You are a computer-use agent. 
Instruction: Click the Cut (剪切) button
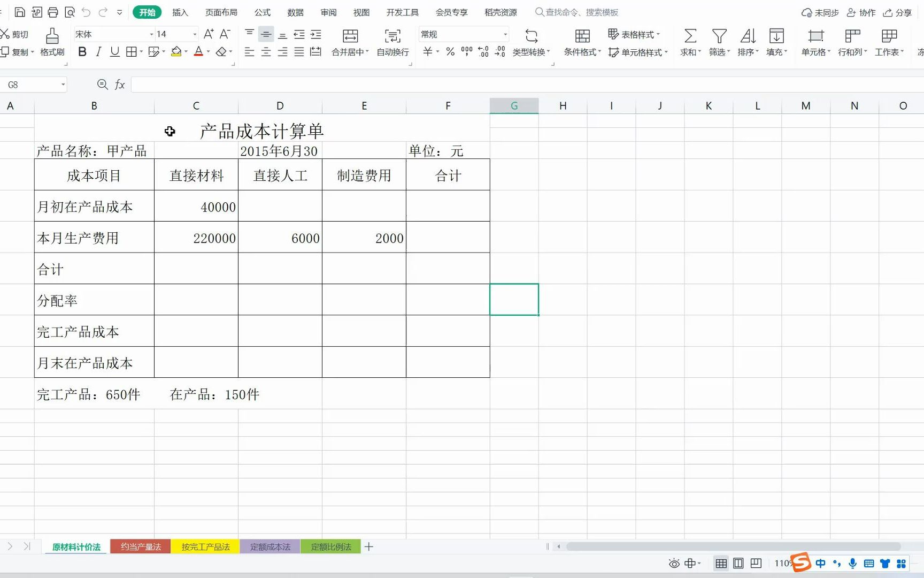point(14,34)
